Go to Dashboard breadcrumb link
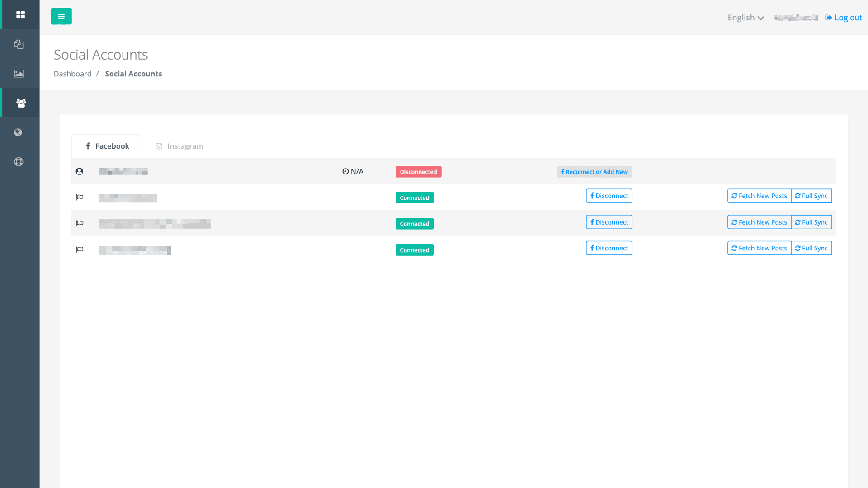Viewport: 868px width, 488px height. [x=72, y=74]
